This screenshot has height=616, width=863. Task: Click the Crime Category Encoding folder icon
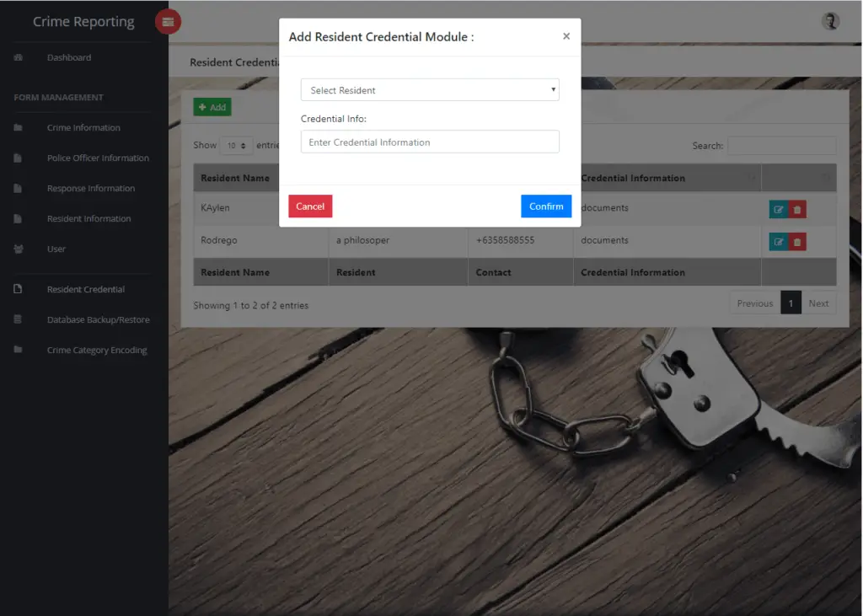[x=19, y=350]
